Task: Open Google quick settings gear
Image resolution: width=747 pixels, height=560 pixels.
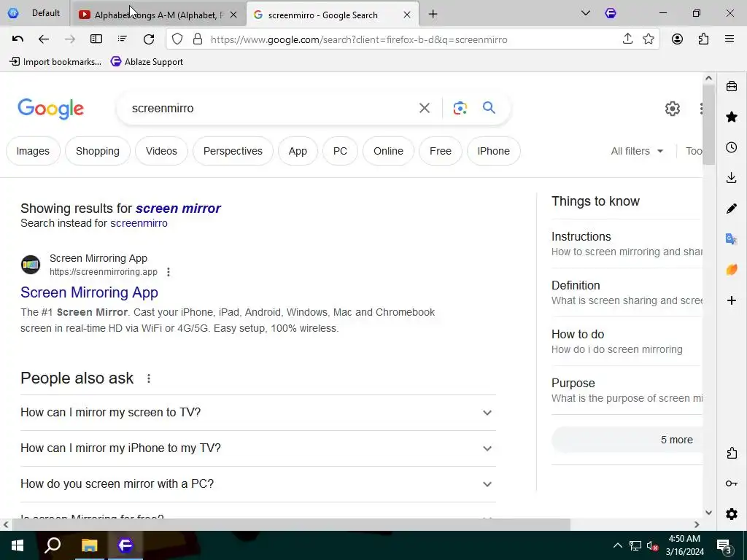Action: coord(672,109)
